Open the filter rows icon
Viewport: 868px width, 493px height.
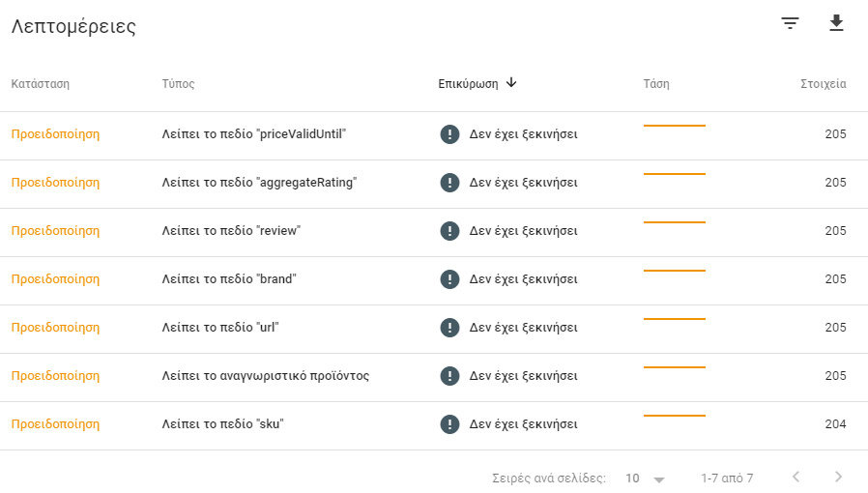pos(791,24)
